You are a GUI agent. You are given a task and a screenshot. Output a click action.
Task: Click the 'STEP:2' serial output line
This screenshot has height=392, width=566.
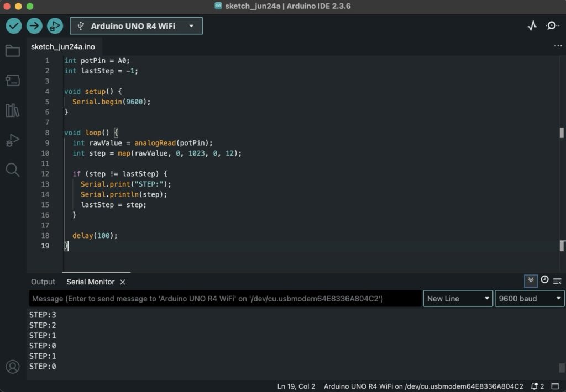click(43, 325)
